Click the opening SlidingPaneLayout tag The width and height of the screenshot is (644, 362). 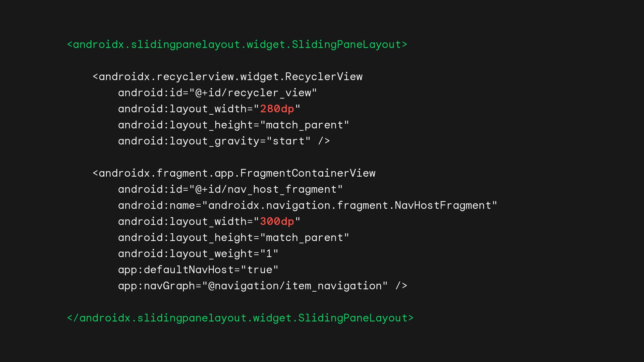(x=237, y=45)
